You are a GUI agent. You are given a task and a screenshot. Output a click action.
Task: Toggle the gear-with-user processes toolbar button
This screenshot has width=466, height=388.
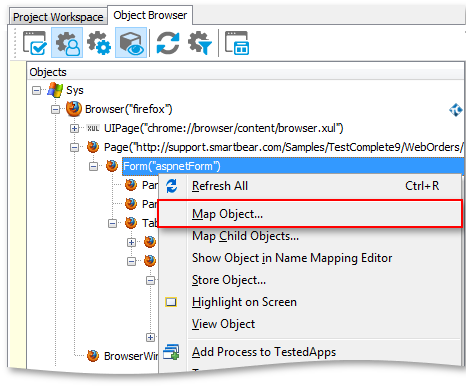click(x=67, y=43)
